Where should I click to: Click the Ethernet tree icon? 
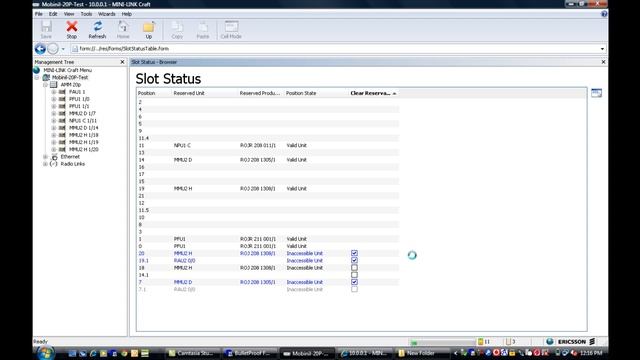click(54, 157)
